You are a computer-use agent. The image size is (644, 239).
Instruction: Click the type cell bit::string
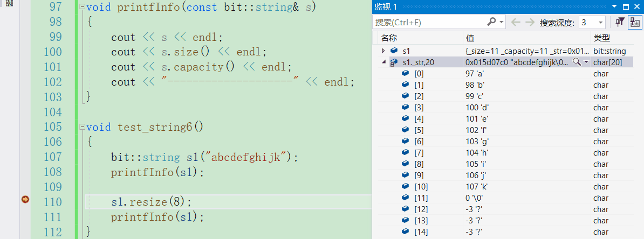(x=609, y=51)
